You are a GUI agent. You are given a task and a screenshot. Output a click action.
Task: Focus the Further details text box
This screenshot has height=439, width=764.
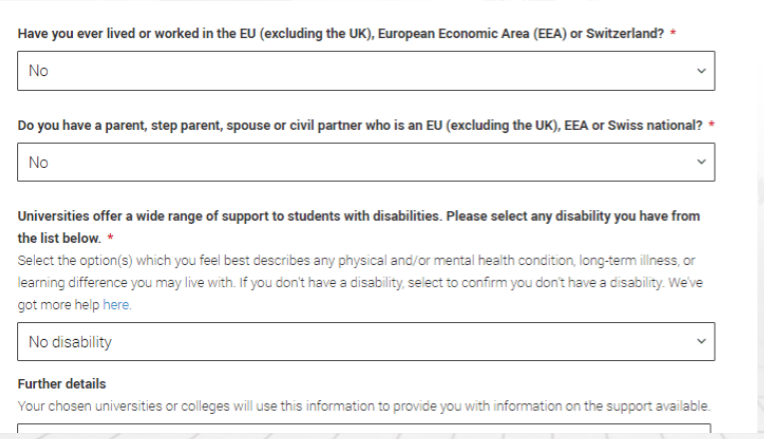click(x=364, y=428)
